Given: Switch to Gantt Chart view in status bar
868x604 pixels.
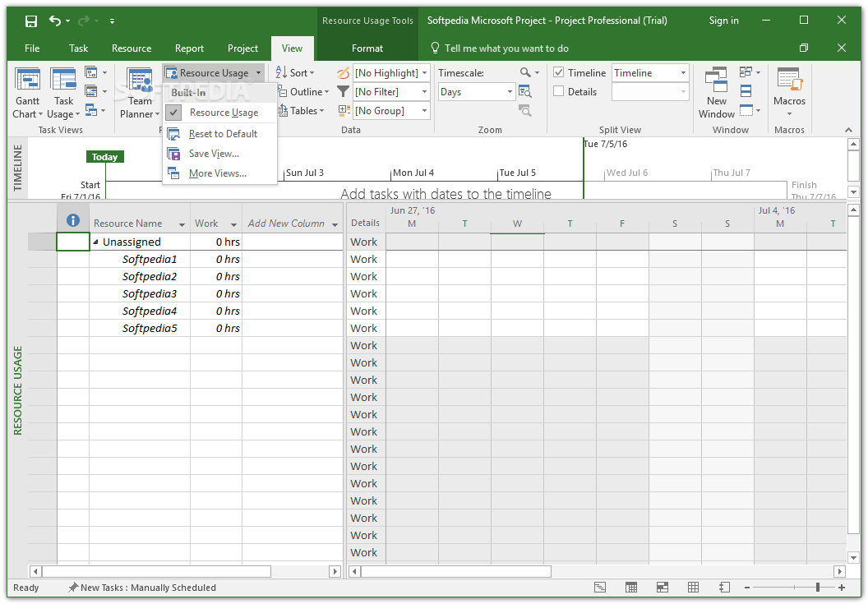Looking at the screenshot, I should [600, 588].
